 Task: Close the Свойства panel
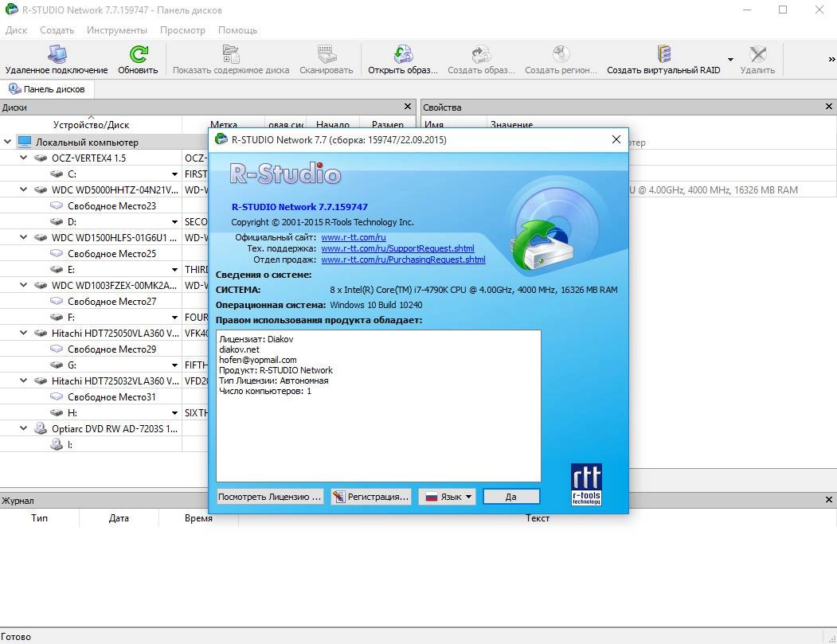829,107
